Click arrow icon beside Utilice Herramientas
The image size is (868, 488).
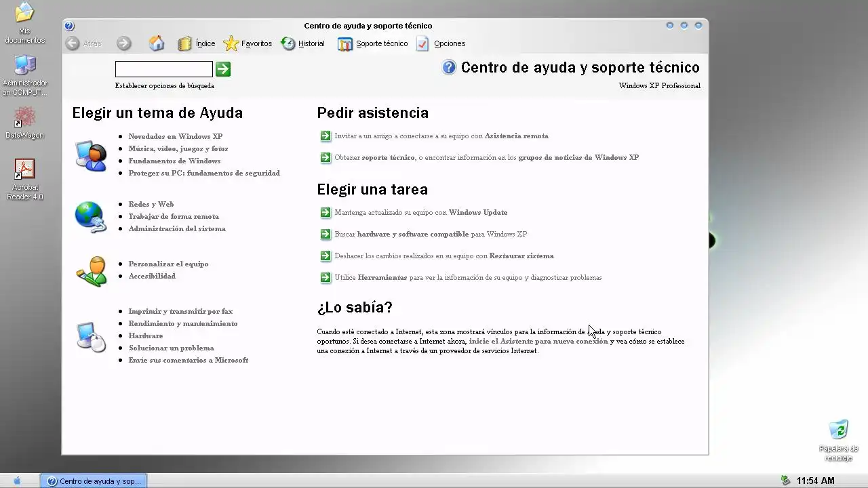point(325,277)
